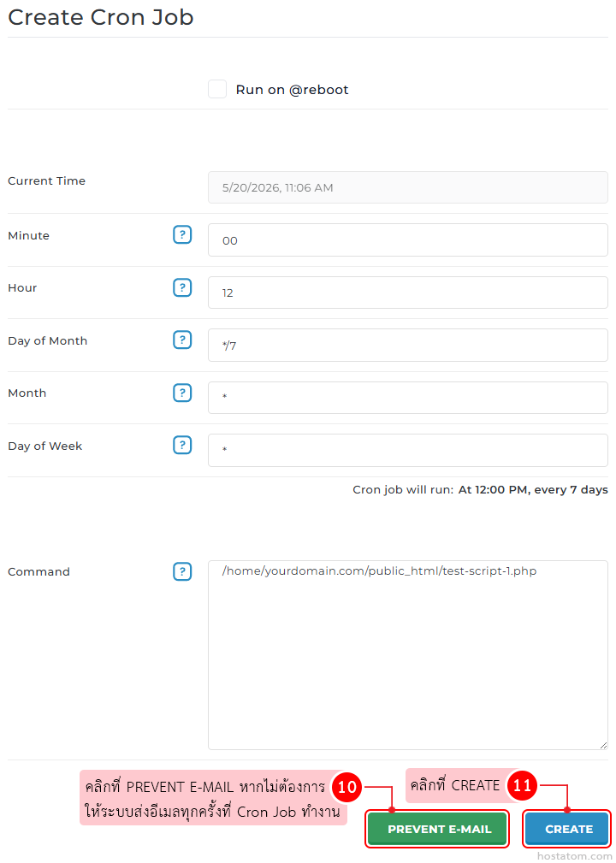This screenshot has height=863, width=616.
Task: Click the 'Create Cron Job' heading
Action: (x=101, y=17)
